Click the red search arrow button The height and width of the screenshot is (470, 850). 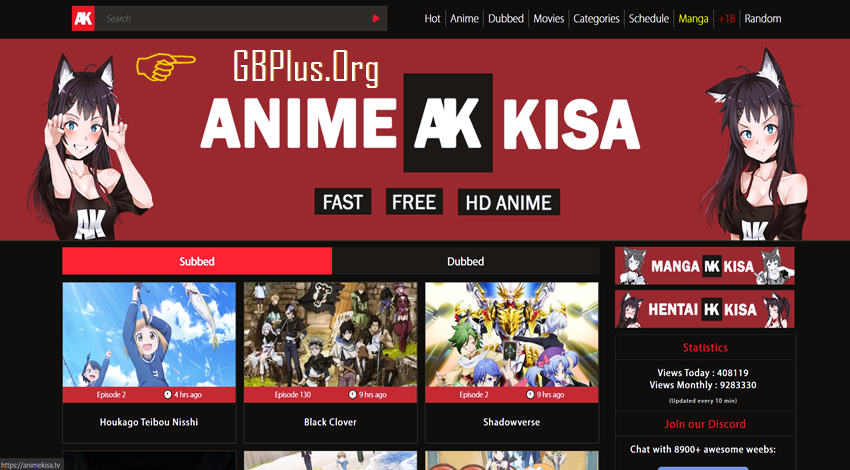[376, 18]
